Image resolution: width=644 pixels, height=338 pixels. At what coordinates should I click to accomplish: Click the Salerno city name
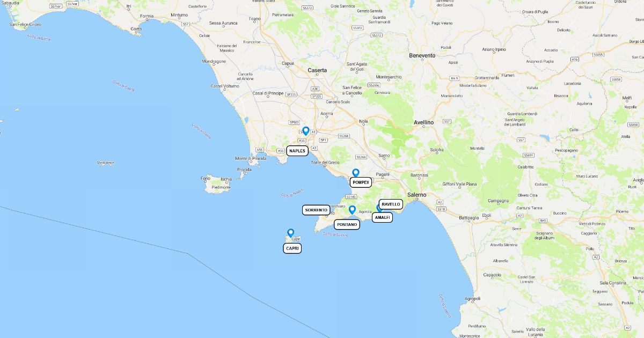(x=416, y=195)
